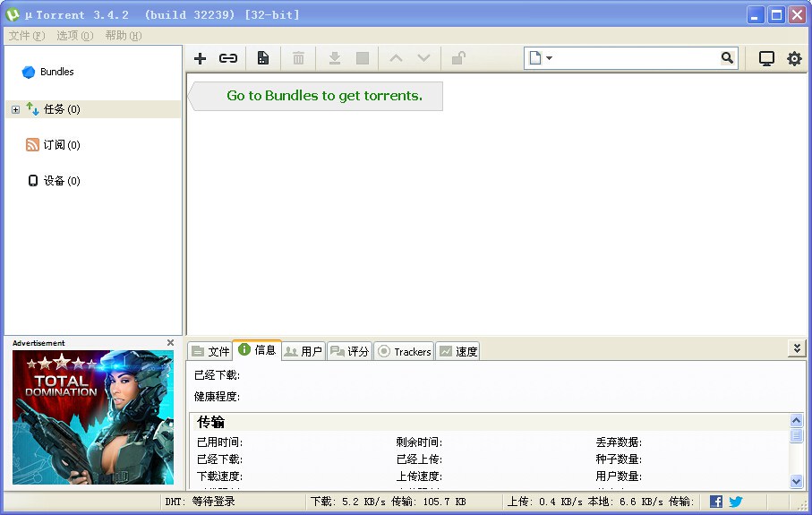Open the Twitter bird icon in status bar
The image size is (812, 515).
tap(735, 501)
